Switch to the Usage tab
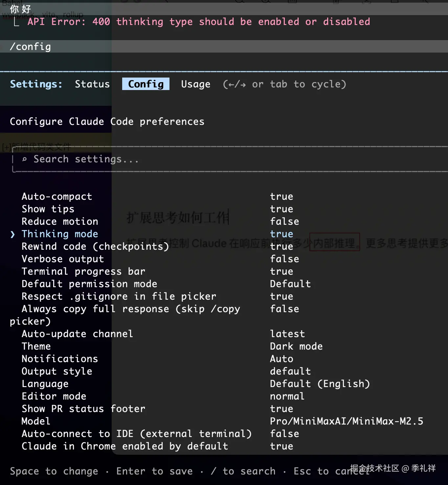This screenshot has height=485, width=448. pyautogui.click(x=196, y=84)
